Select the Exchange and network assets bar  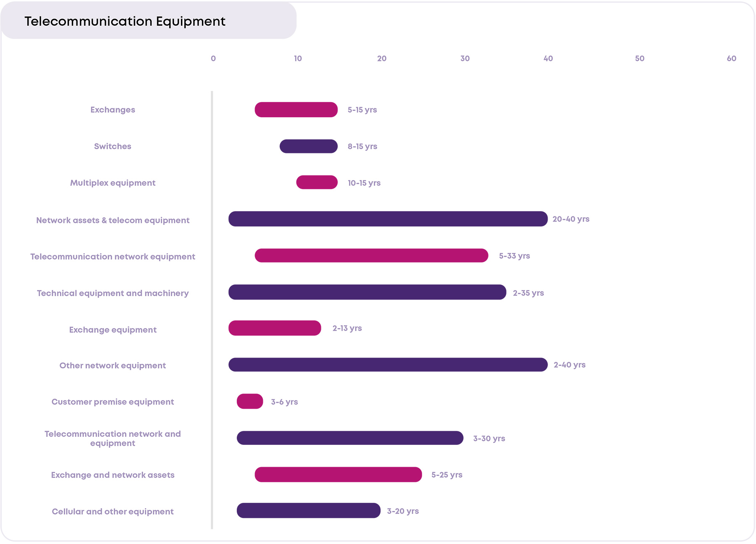point(338,474)
